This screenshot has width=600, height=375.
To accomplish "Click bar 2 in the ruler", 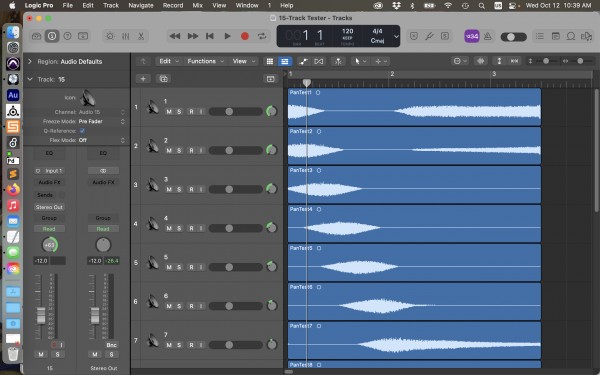I will [392, 74].
